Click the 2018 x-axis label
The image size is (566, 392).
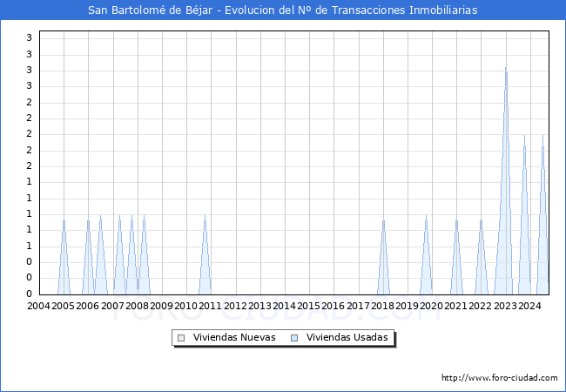coord(382,306)
